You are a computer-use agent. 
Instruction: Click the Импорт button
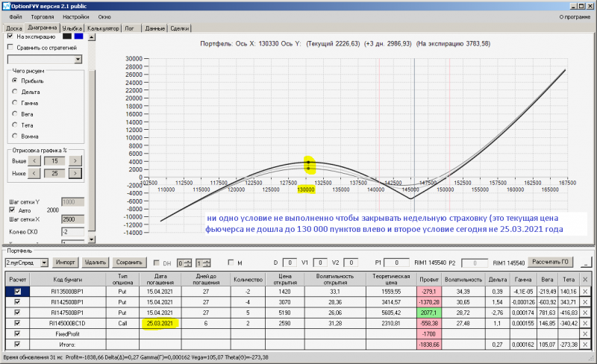(66, 263)
